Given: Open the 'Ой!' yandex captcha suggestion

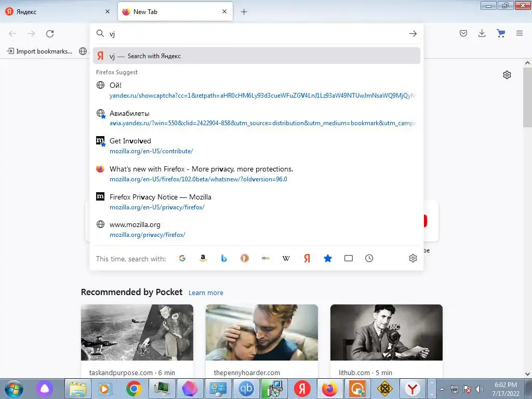Looking at the screenshot, I should 257,90.
